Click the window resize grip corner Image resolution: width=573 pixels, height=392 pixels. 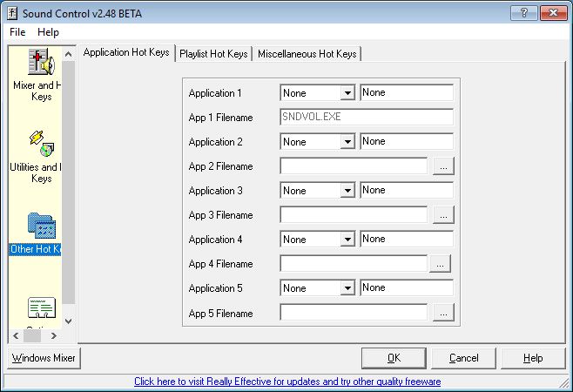tap(564, 383)
